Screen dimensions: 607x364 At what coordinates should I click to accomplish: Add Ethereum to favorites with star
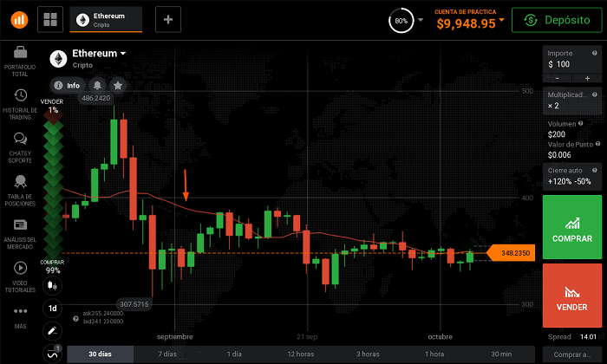pyautogui.click(x=118, y=85)
